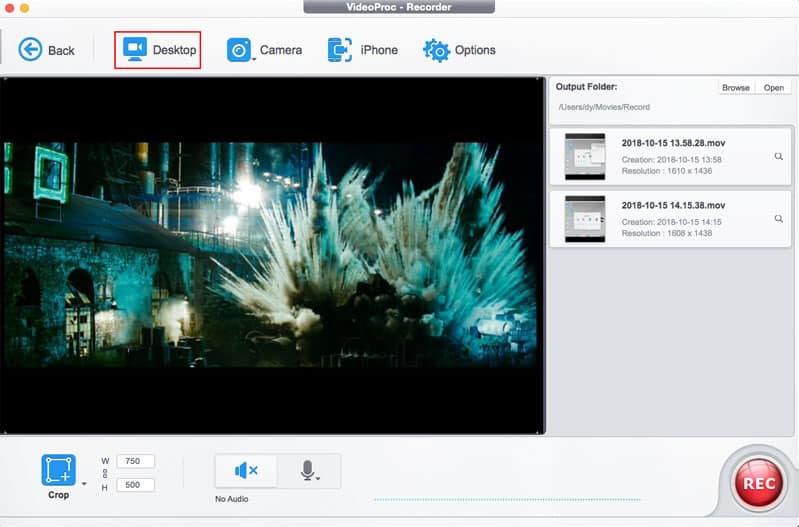Open the Camera mode dropdown arrow
The height and width of the screenshot is (527, 799).
click(254, 60)
